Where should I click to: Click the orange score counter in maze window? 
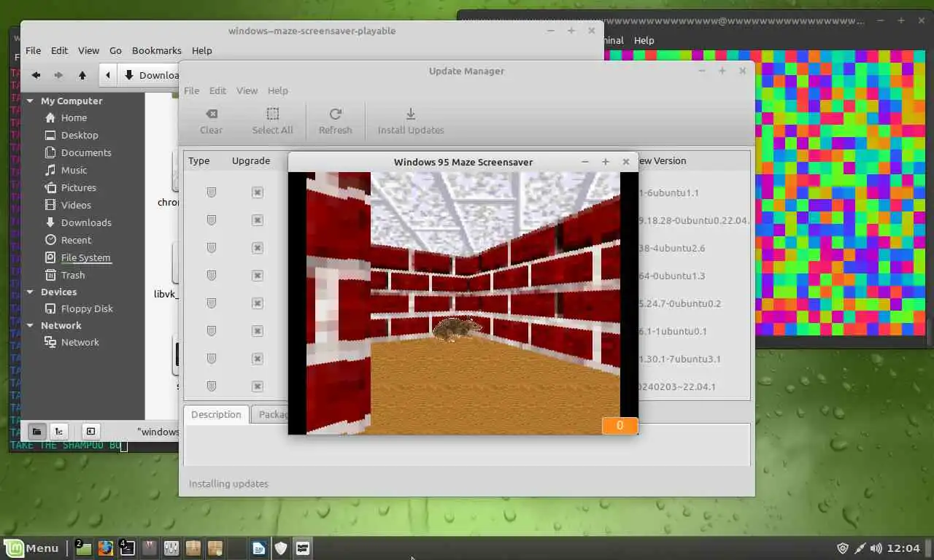coord(620,426)
